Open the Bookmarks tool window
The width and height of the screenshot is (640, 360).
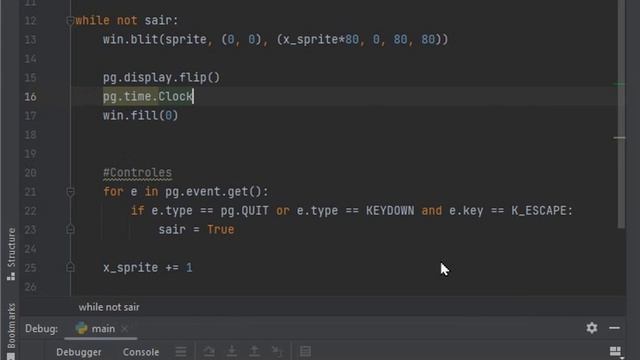click(x=11, y=331)
